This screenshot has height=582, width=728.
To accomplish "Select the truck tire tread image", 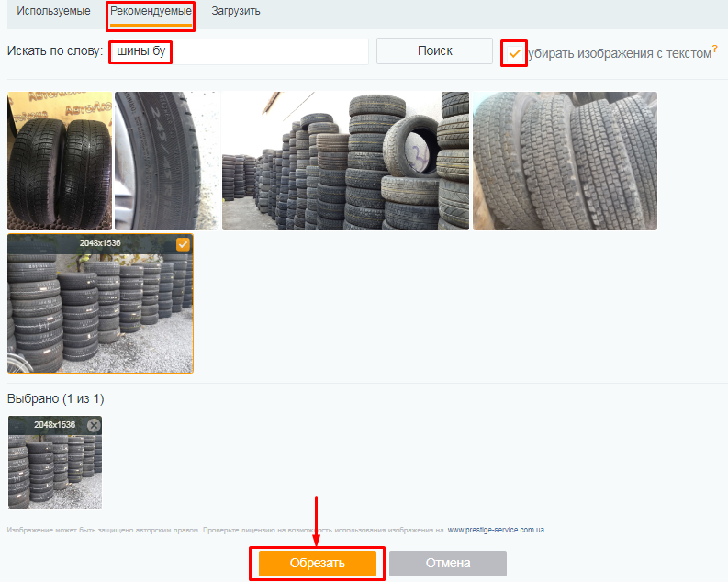I will coord(565,161).
